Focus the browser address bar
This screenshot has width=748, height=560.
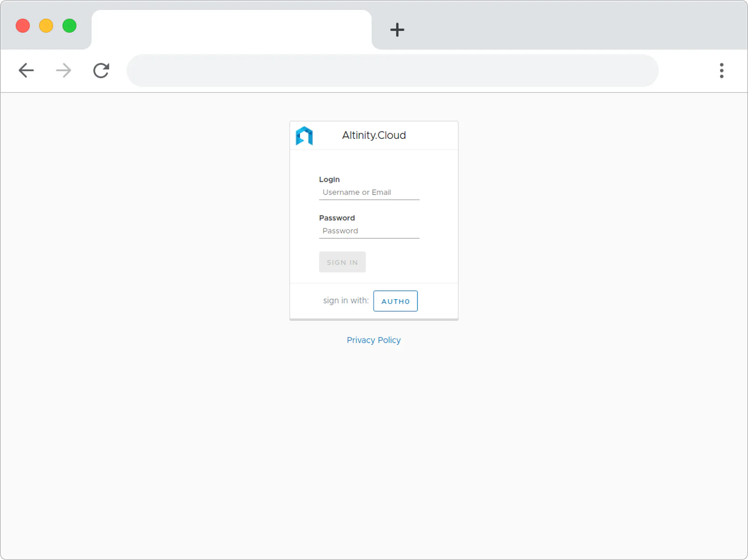tap(393, 71)
